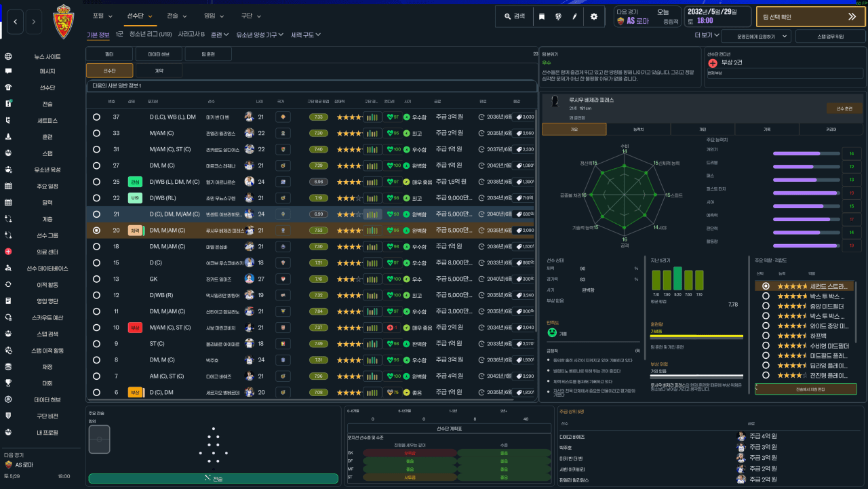Click the pencil edit icon in top toolbar
Image resolution: width=868 pixels, height=489 pixels.
[575, 16]
